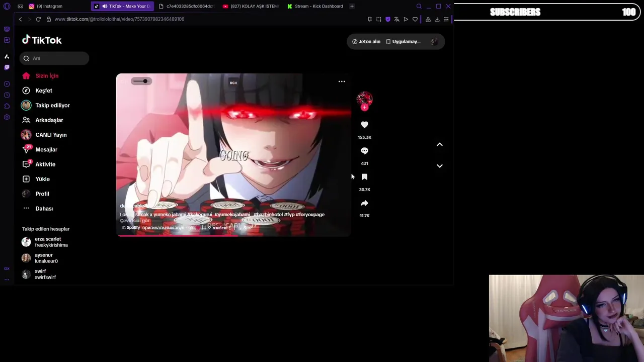Open tab search magnifier icon
The image size is (644, 362).
coord(419,7)
